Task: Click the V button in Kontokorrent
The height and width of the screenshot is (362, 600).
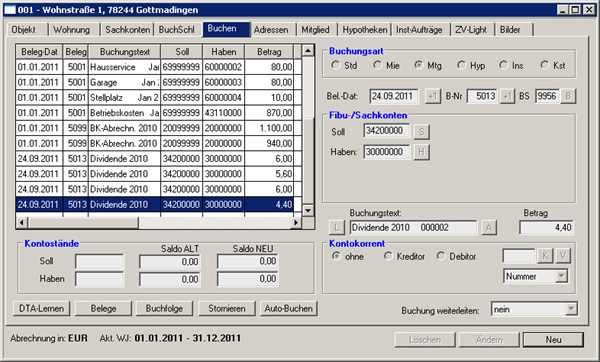Action: (562, 256)
